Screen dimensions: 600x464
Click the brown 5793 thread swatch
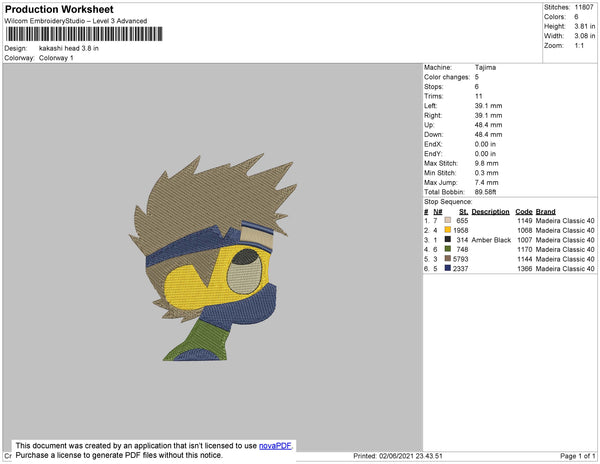coord(448,259)
